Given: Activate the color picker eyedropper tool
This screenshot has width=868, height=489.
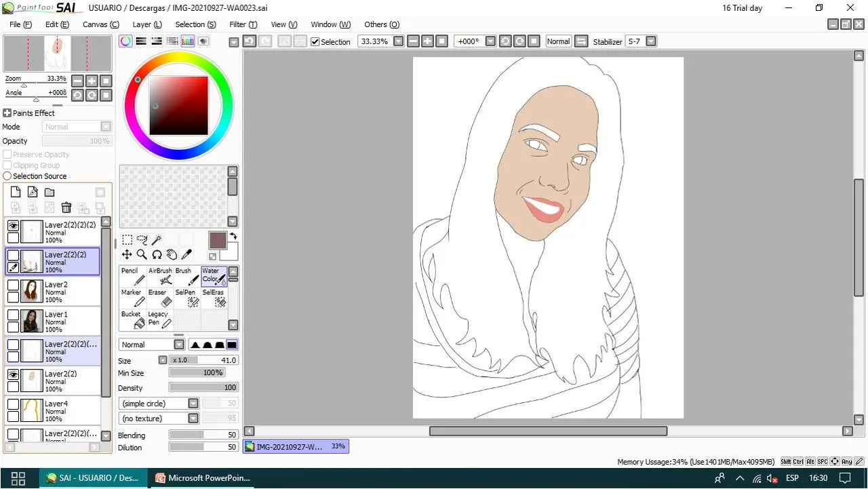Looking at the screenshot, I should click(x=186, y=254).
